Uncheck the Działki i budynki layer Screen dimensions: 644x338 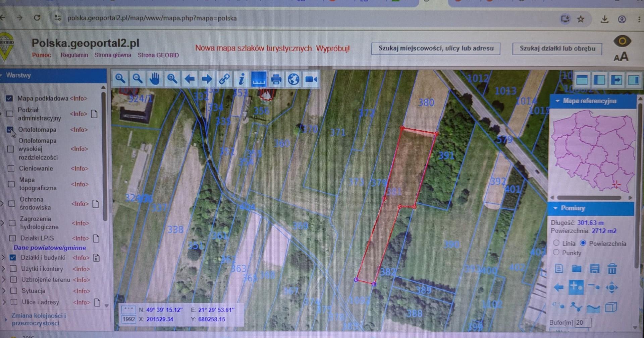[x=13, y=258]
